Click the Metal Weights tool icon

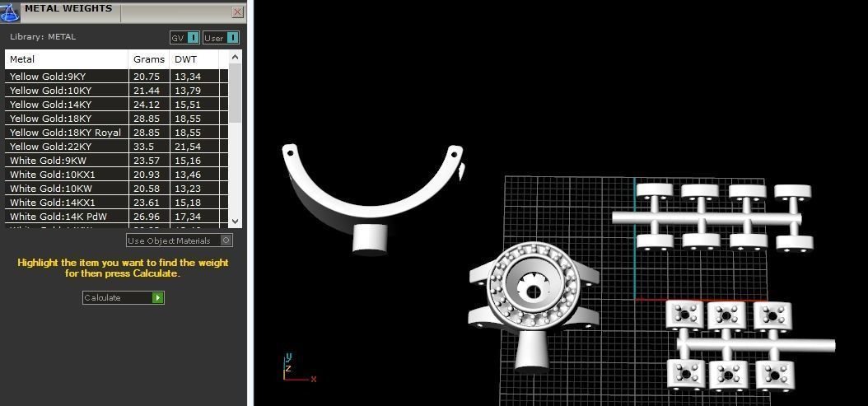pyautogui.click(x=9, y=12)
